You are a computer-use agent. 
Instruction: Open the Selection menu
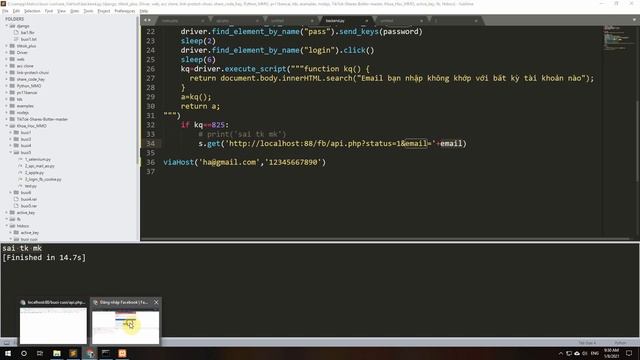pos(32,11)
